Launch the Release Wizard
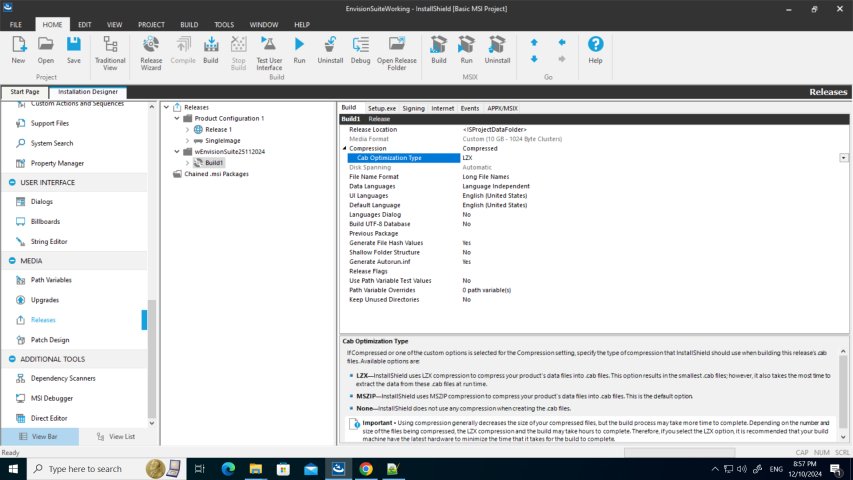 pyautogui.click(x=151, y=53)
